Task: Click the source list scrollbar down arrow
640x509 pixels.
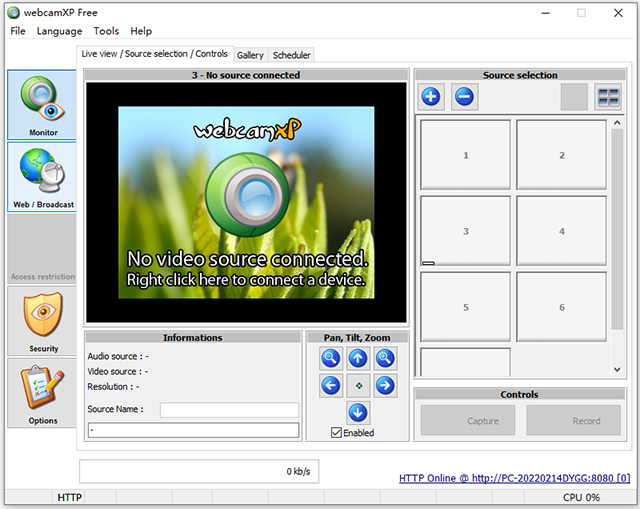Action: 617,369
